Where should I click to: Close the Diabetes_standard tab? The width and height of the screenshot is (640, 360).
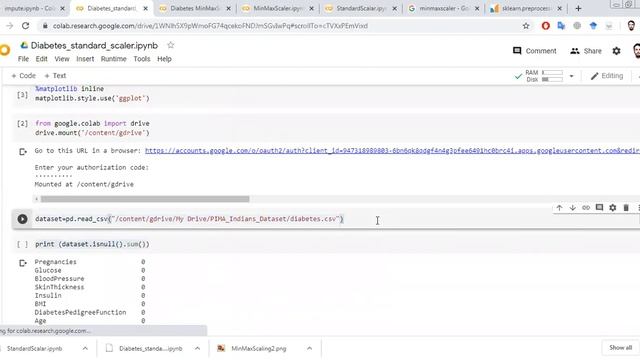(x=145, y=8)
